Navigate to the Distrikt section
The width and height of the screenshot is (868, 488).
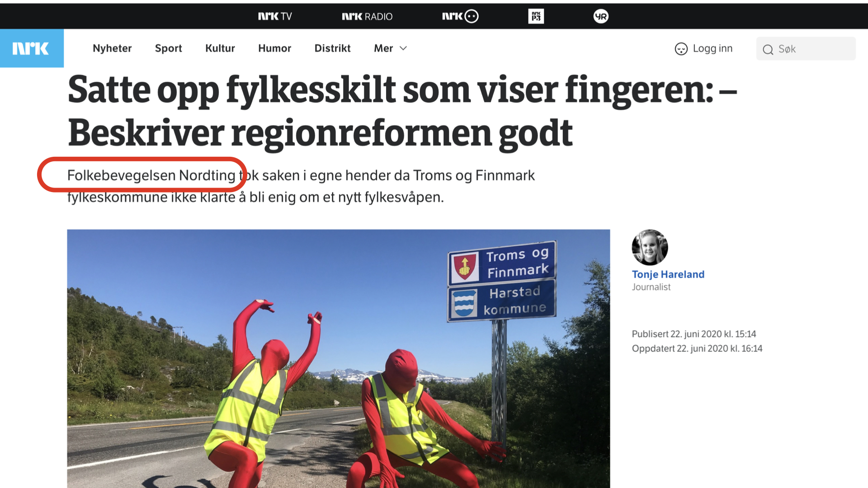[332, 48]
